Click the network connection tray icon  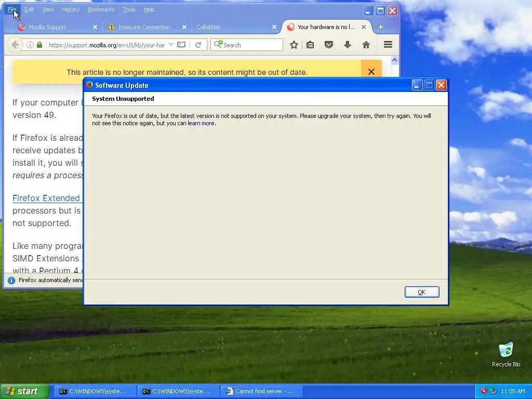[494, 391]
